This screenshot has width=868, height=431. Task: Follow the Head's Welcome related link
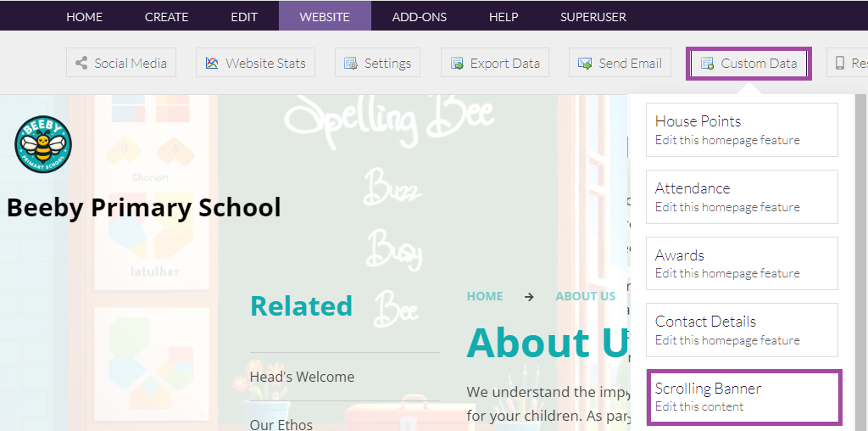[x=302, y=377]
